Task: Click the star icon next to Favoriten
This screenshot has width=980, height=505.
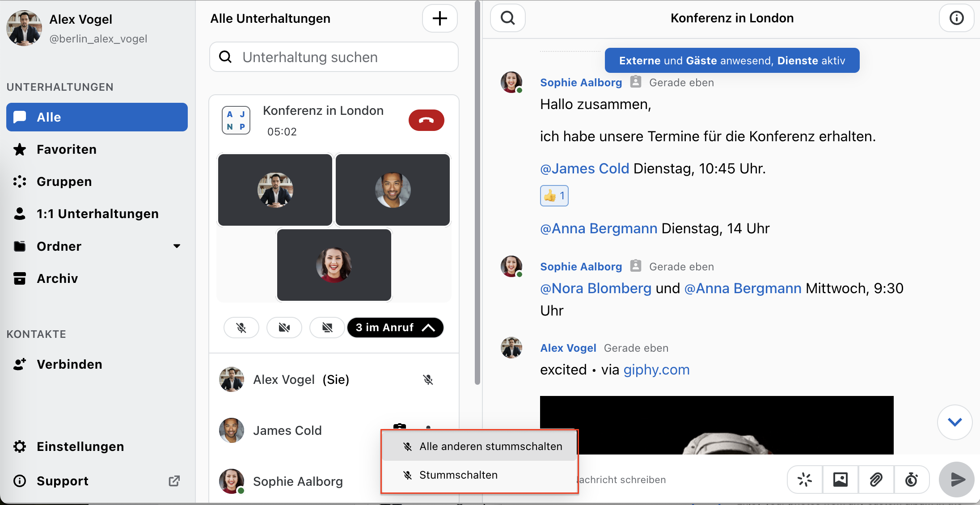Action: point(20,149)
